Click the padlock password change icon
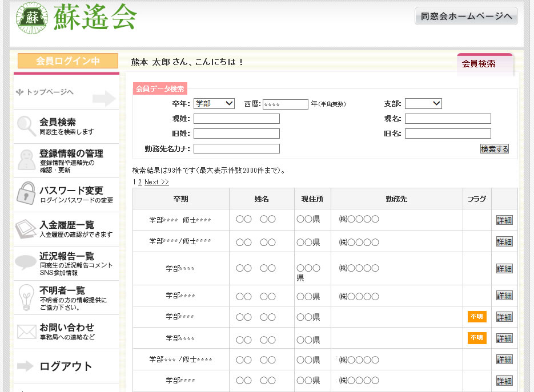This screenshot has width=534, height=392. (x=26, y=193)
